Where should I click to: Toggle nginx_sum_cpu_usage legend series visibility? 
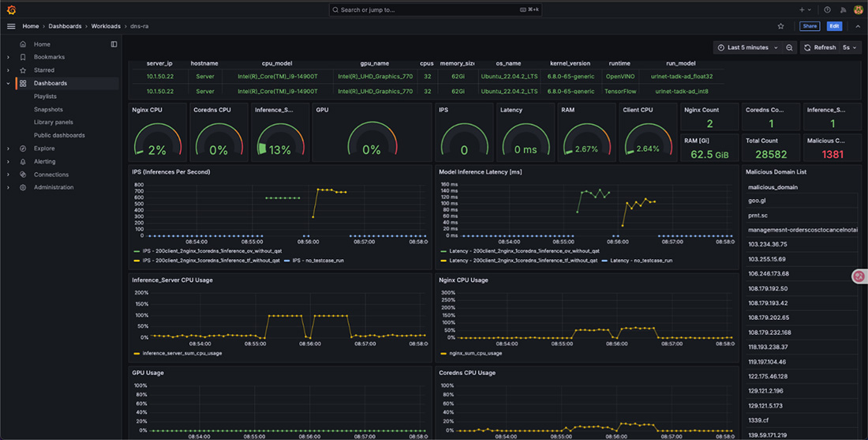point(475,353)
